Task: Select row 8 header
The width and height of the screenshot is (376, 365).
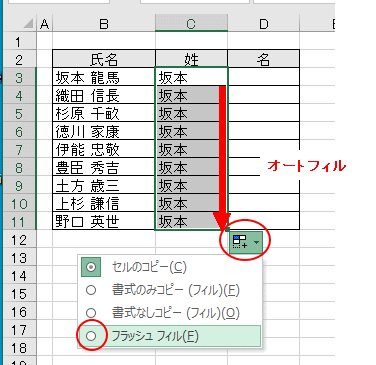Action: 19,167
